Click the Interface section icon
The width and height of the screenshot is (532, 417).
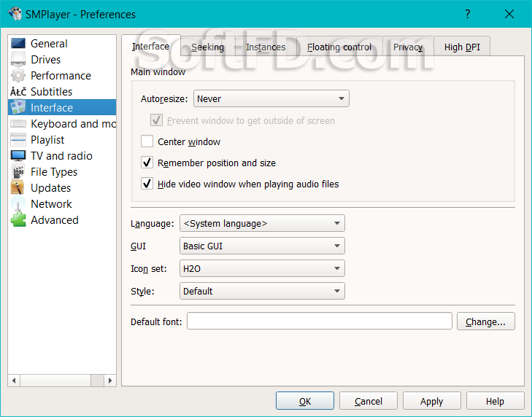pos(18,107)
